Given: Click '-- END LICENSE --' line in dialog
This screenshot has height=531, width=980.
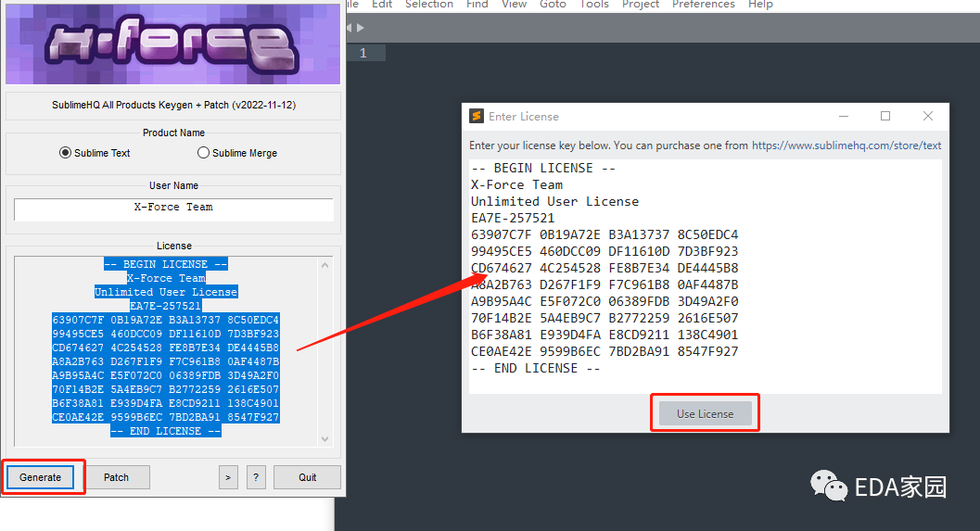Looking at the screenshot, I should [536, 369].
